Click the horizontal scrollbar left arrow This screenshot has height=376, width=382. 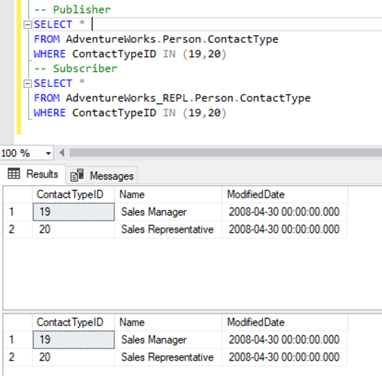click(62, 153)
